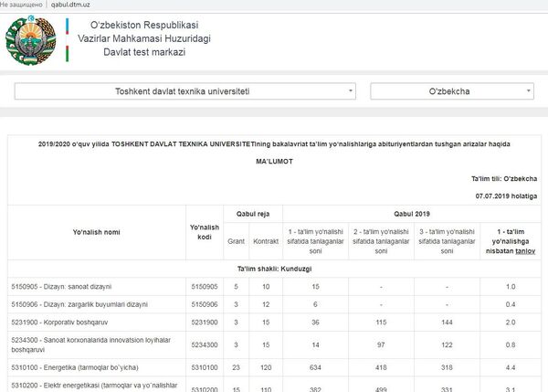The image size is (548, 392).
Task: Open the university selection dropdown
Action: (183, 91)
